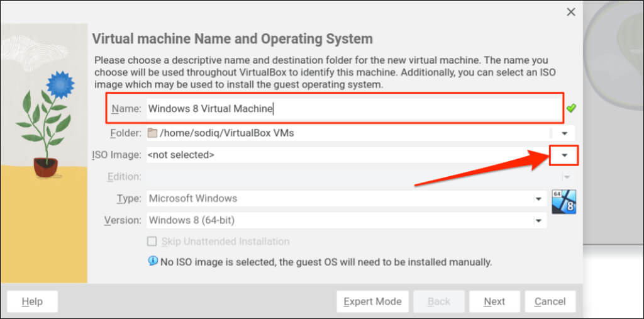Image resolution: width=644 pixels, height=319 pixels.
Task: Click the green checkmark beside Name field
Action: point(571,108)
